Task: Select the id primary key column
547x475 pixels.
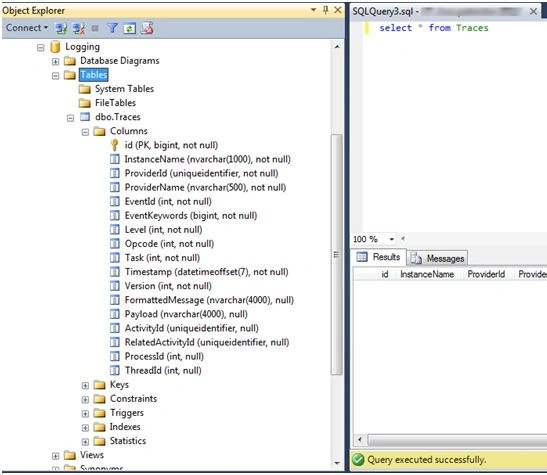Action: 171,145
